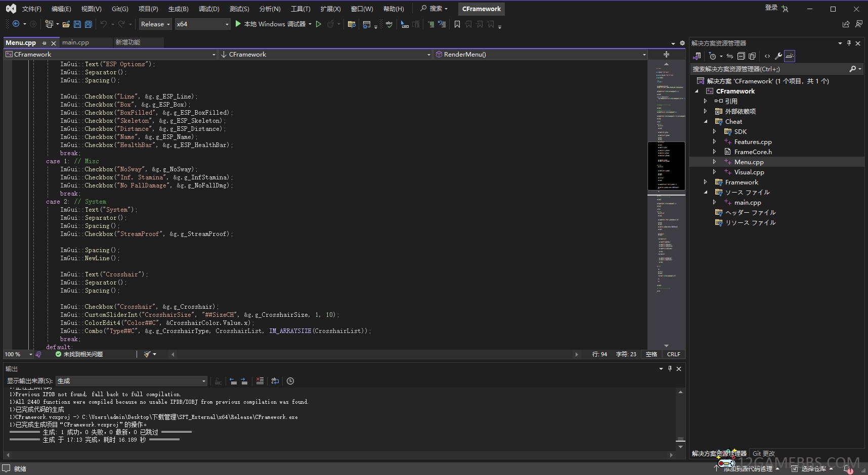The image size is (868, 475).
Task: Switch to the 新增功能 tab
Action: (127, 42)
